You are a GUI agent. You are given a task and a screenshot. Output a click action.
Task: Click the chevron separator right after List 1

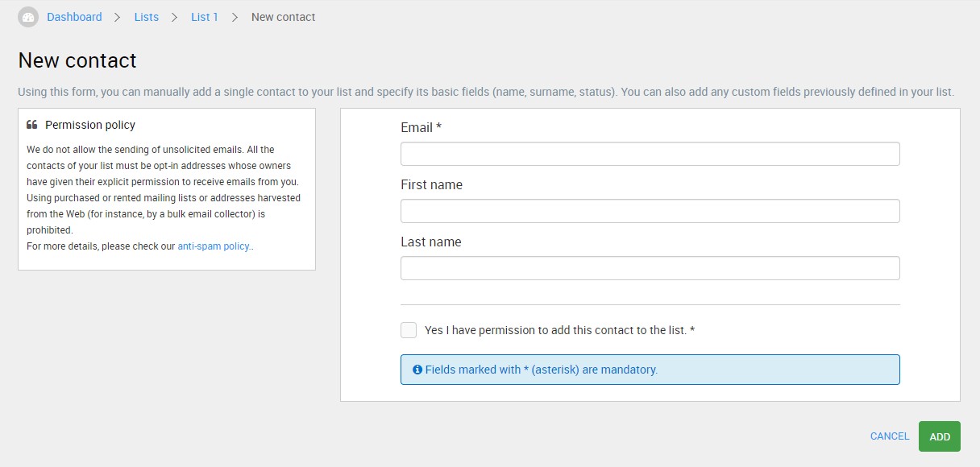point(235,17)
